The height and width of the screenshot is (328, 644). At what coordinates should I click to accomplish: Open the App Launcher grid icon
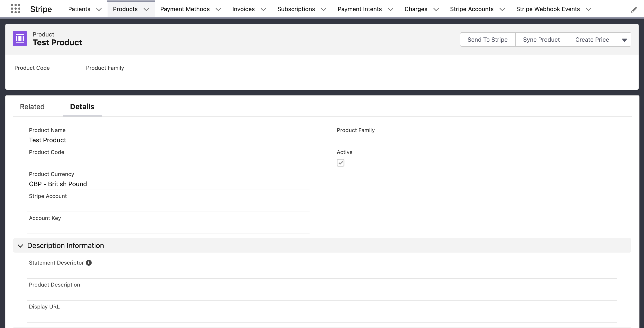point(15,9)
